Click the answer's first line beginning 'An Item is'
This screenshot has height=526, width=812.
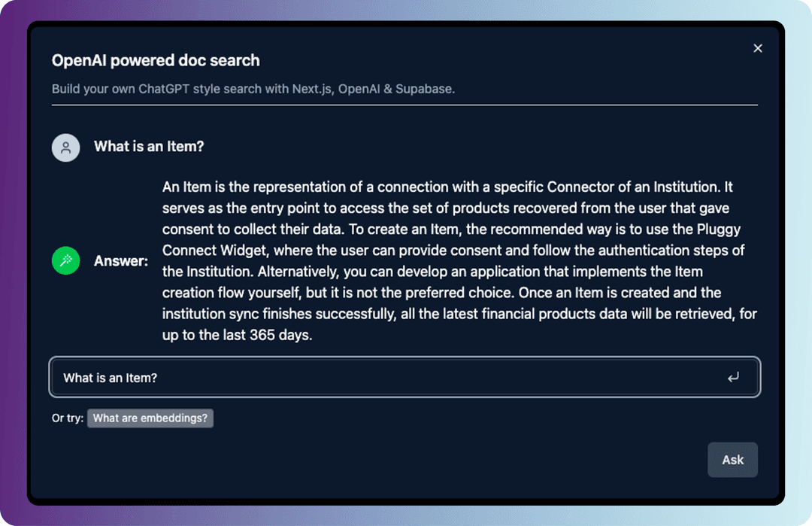coord(447,187)
